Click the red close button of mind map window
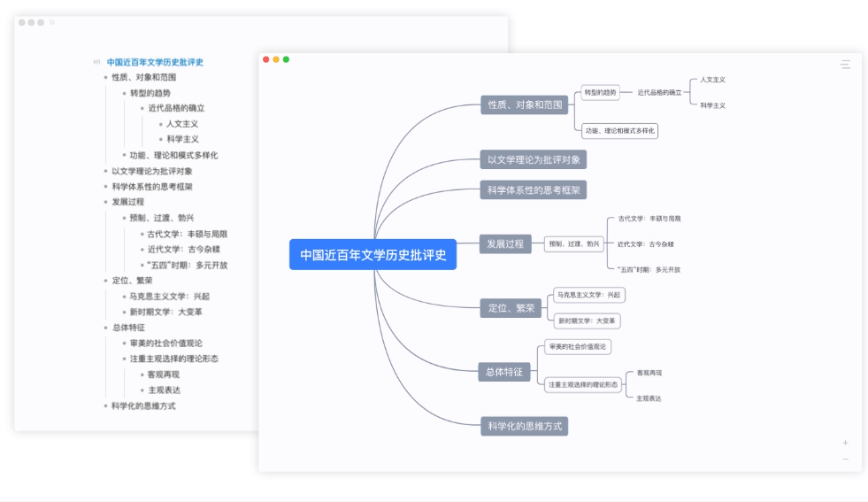This screenshot has width=868, height=502. click(266, 59)
